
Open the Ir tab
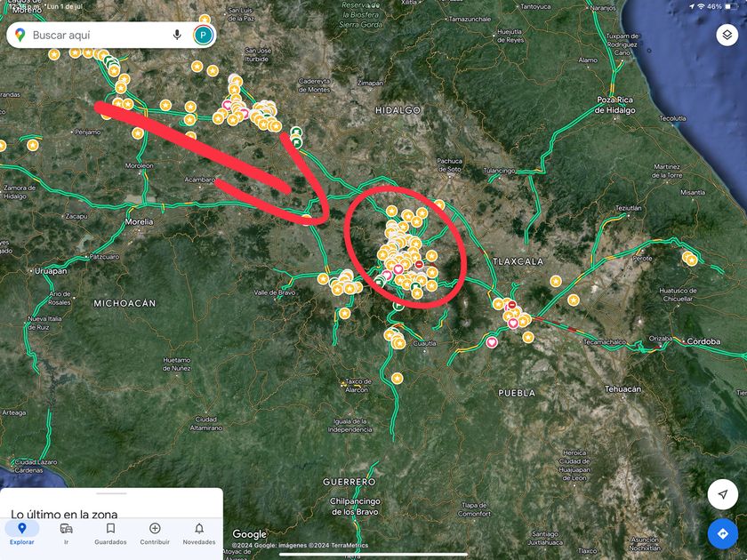click(67, 533)
